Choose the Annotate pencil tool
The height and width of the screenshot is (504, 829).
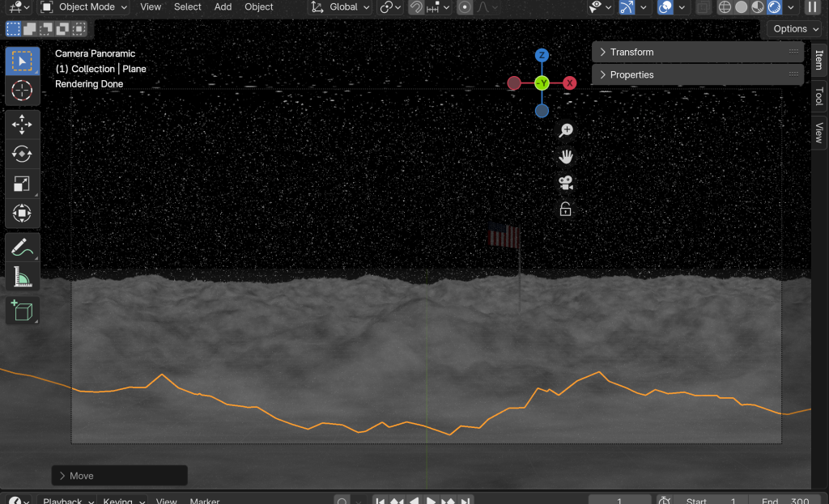tap(22, 248)
